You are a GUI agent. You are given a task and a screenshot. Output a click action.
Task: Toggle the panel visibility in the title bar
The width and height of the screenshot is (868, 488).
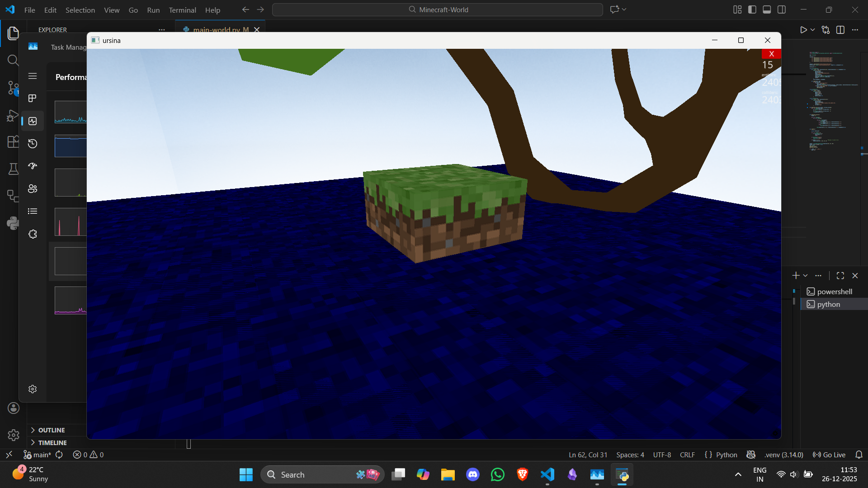pos(767,9)
